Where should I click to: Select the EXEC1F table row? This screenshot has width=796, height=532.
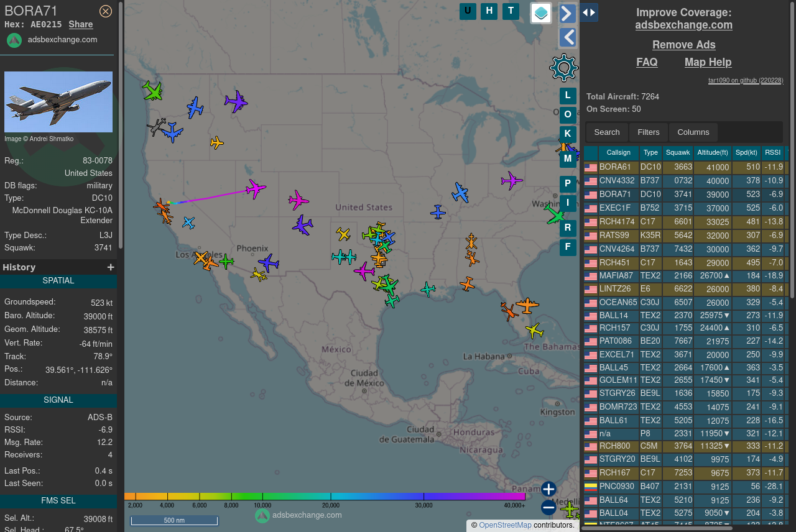pos(686,208)
